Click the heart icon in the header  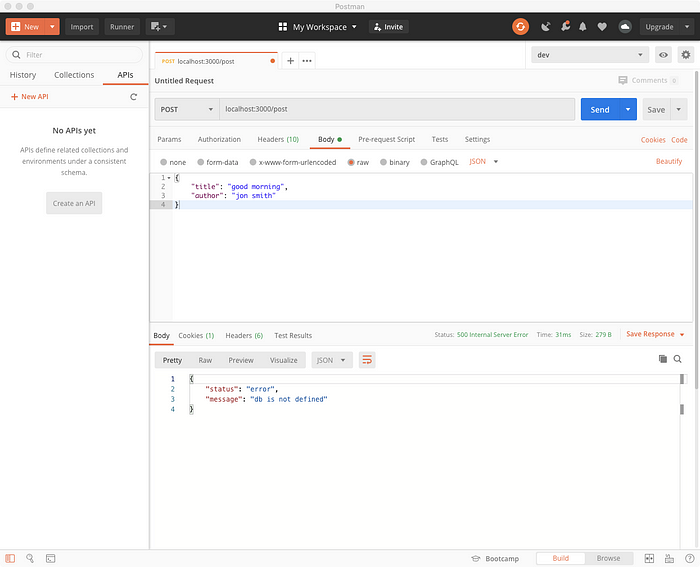tap(602, 27)
